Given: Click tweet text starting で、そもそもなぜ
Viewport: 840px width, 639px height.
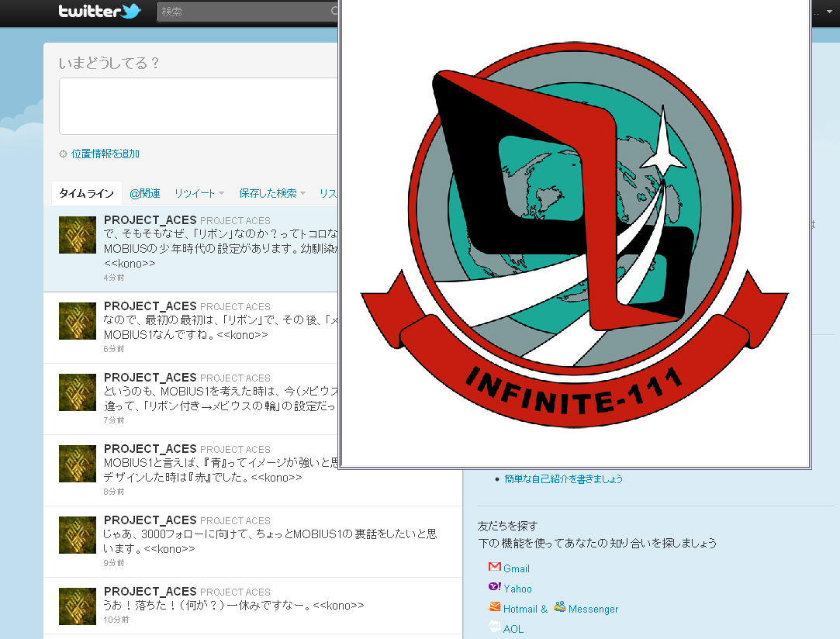Looking at the screenshot, I should point(221,248).
